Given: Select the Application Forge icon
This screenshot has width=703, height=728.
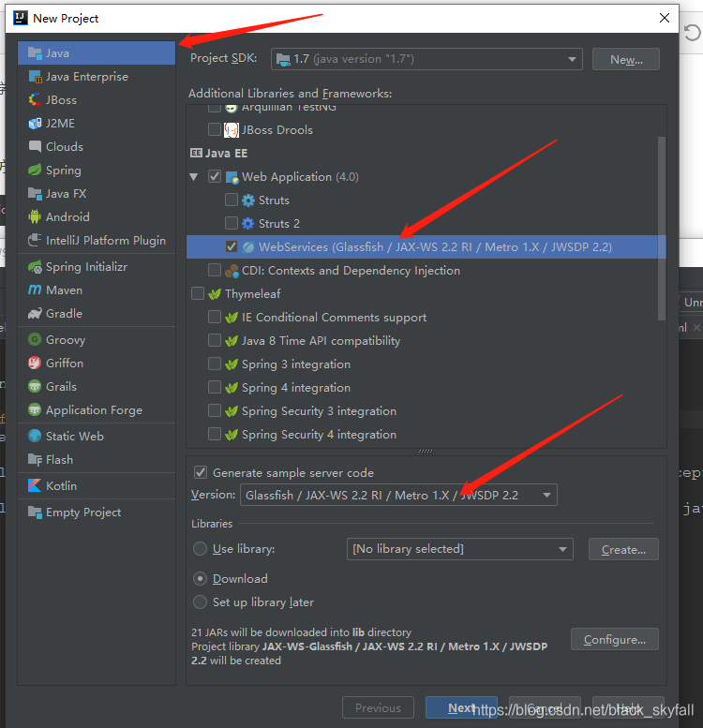Looking at the screenshot, I should [x=35, y=410].
